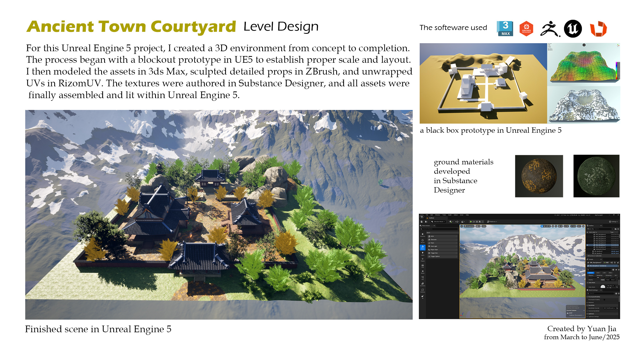Select the Lights category in Place Actors
This screenshot has width=644, height=362.
click(x=423, y=253)
